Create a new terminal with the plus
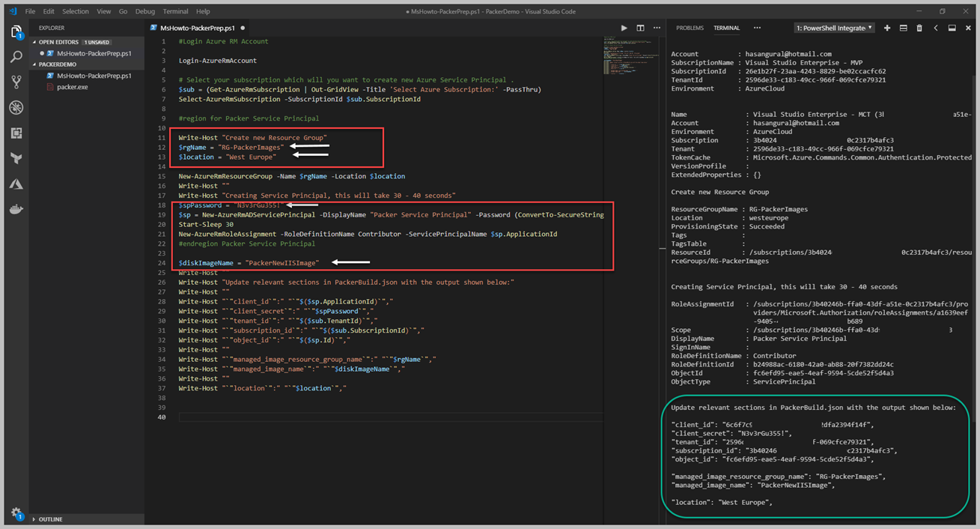The width and height of the screenshot is (980, 529). click(x=887, y=28)
